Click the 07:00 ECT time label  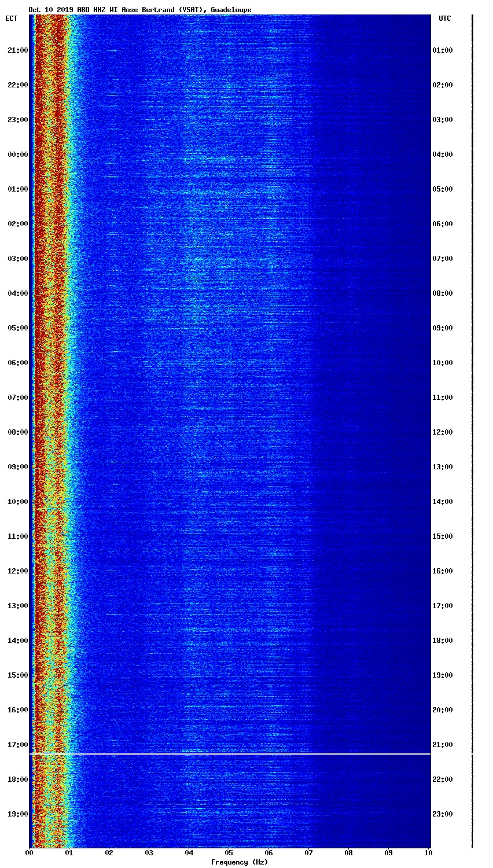(17, 398)
